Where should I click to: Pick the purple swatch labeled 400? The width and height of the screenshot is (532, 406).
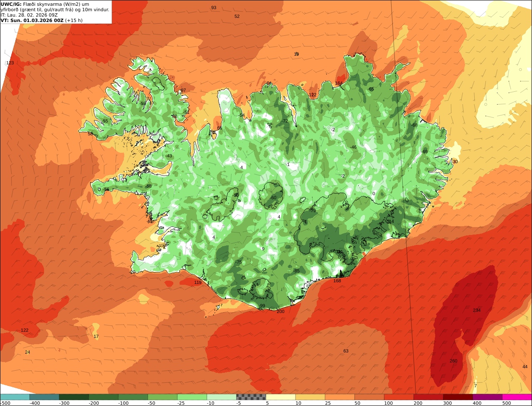coord(488,397)
